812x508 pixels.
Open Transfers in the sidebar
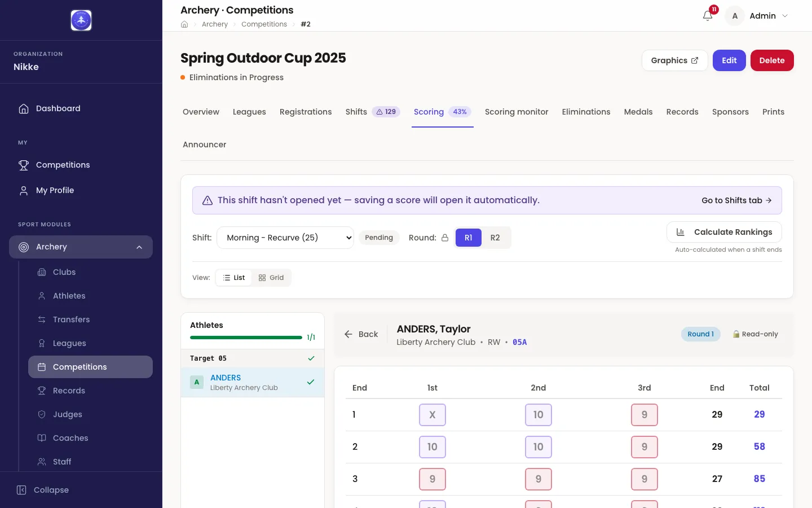pyautogui.click(x=90, y=319)
